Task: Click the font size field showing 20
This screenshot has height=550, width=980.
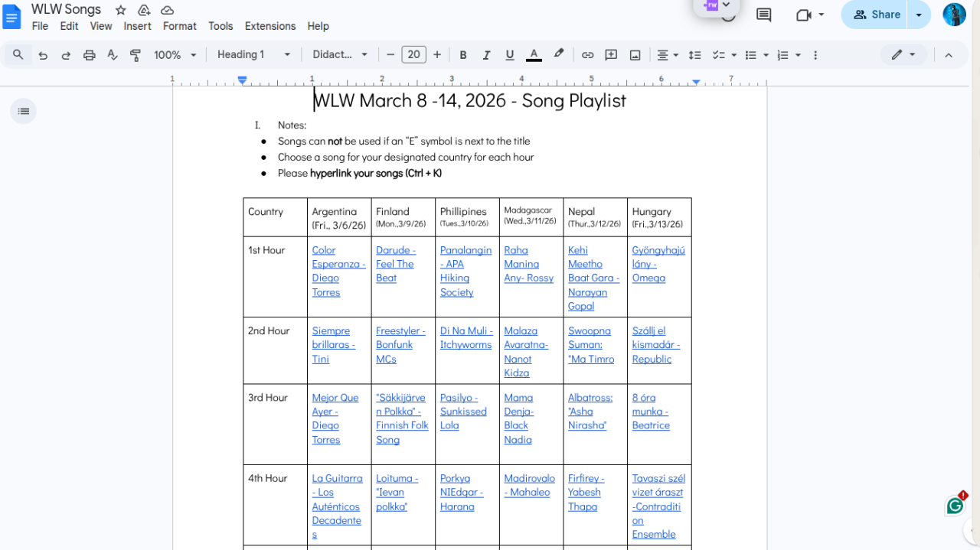Action: (x=413, y=55)
